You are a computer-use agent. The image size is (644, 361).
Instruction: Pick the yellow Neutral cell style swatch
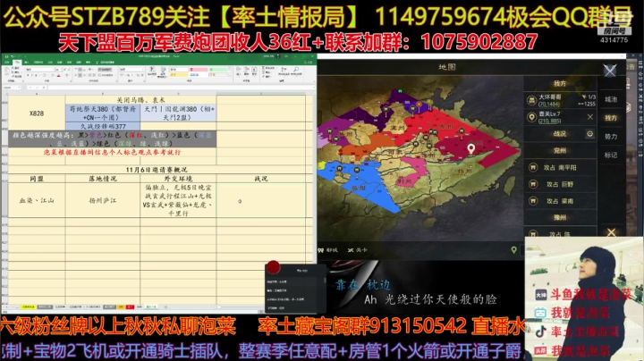pyautogui.click(x=179, y=75)
